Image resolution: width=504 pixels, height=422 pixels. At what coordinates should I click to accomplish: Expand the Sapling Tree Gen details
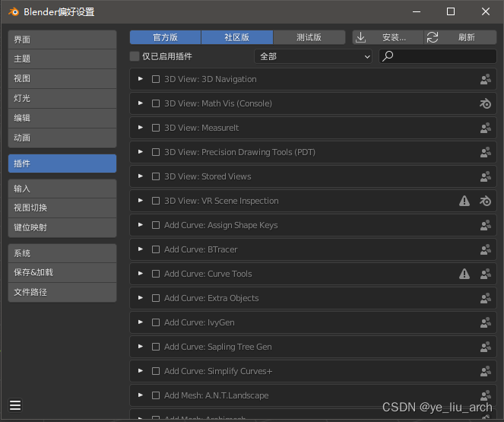(x=141, y=347)
